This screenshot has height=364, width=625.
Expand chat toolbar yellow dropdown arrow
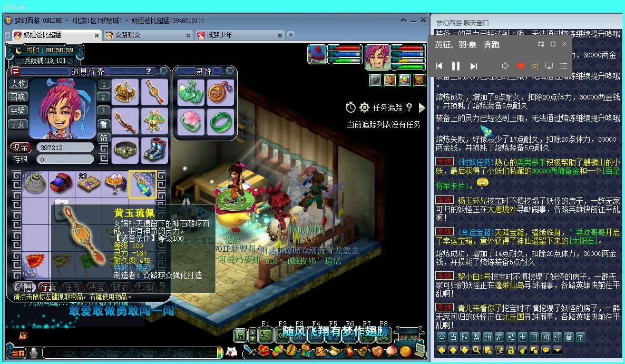[x=557, y=350]
